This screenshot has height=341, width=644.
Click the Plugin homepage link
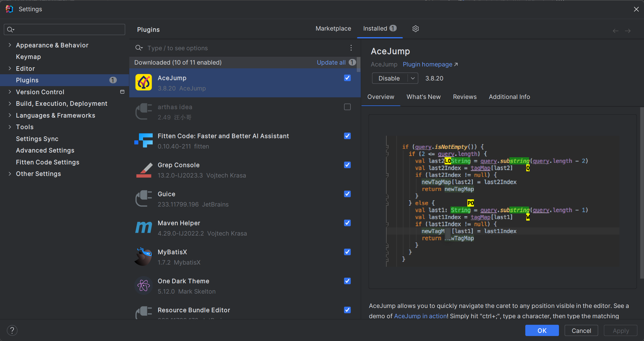[431, 64]
